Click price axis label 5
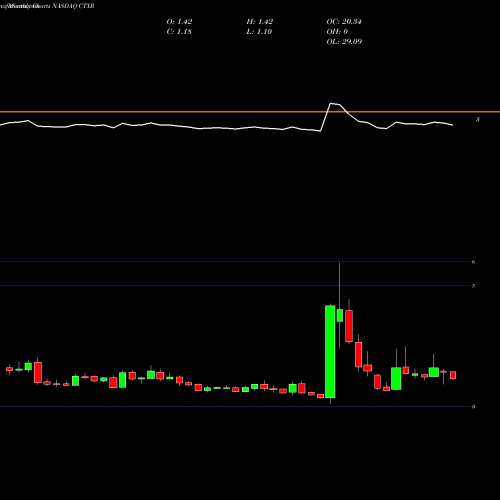Screen dimensions: 500x500 (473, 286)
